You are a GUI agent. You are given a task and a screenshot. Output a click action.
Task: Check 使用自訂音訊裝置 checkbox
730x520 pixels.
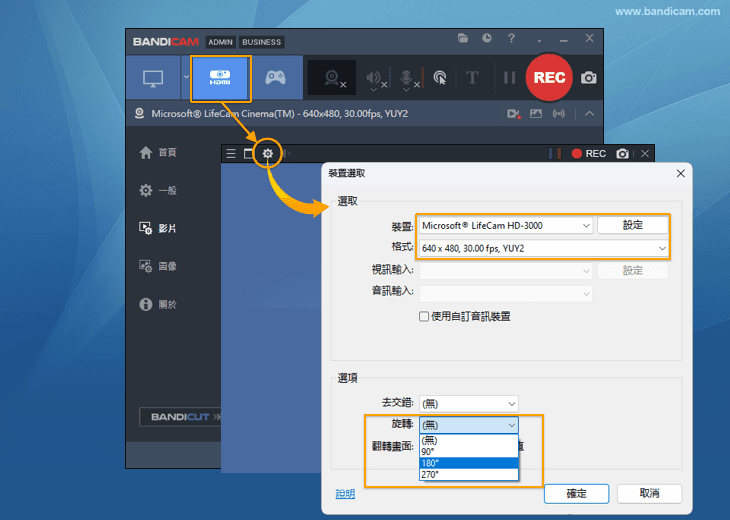(x=424, y=317)
